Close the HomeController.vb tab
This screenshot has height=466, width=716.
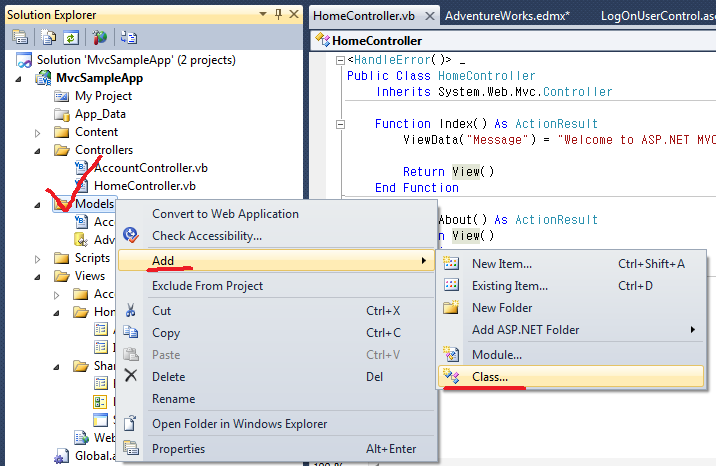(430, 16)
